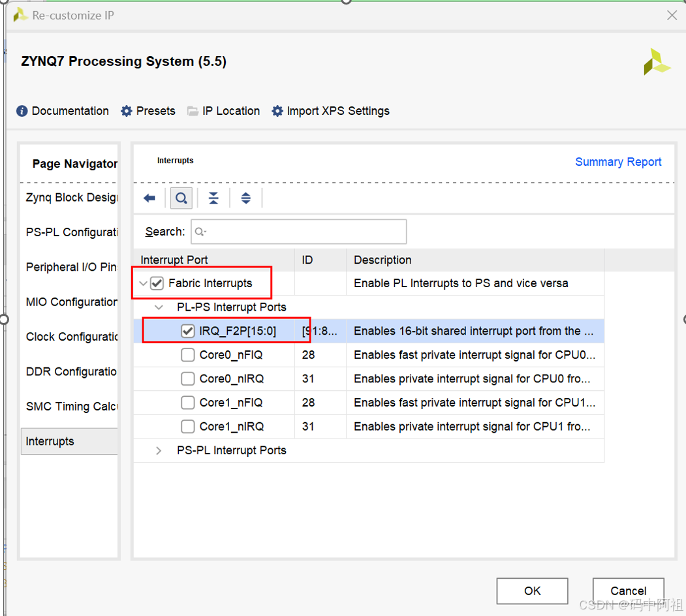Click the back arrow toolbar icon

click(x=149, y=198)
